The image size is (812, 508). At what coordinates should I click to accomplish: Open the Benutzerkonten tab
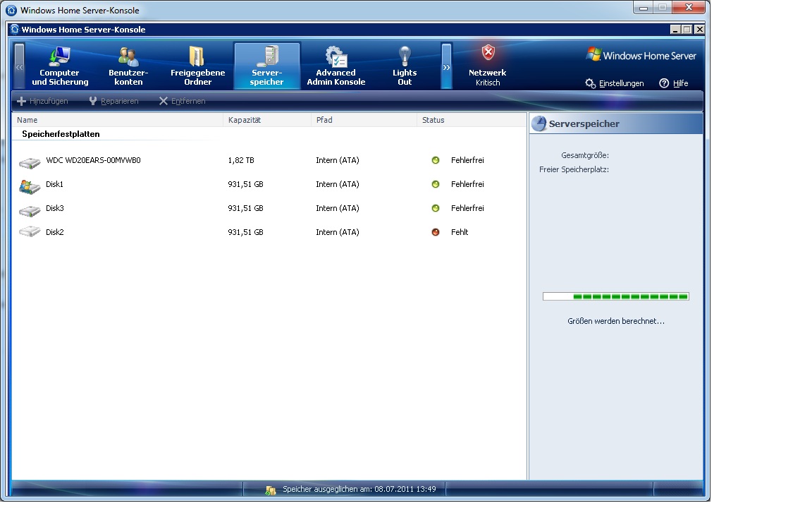[128, 66]
